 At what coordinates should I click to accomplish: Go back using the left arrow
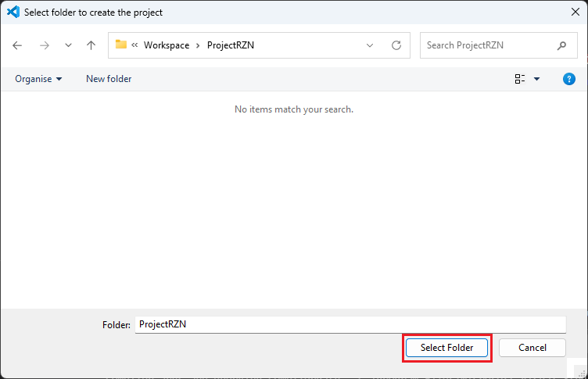[x=17, y=45]
